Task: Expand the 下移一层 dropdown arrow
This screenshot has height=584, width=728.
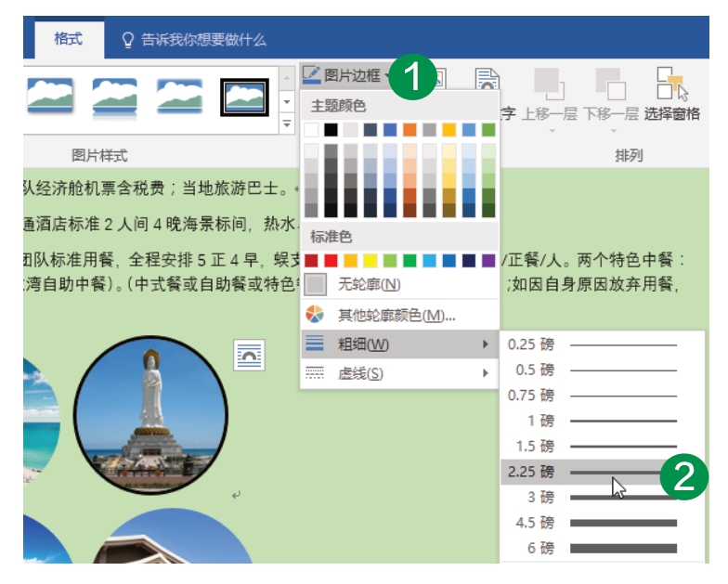Action: pos(613,132)
